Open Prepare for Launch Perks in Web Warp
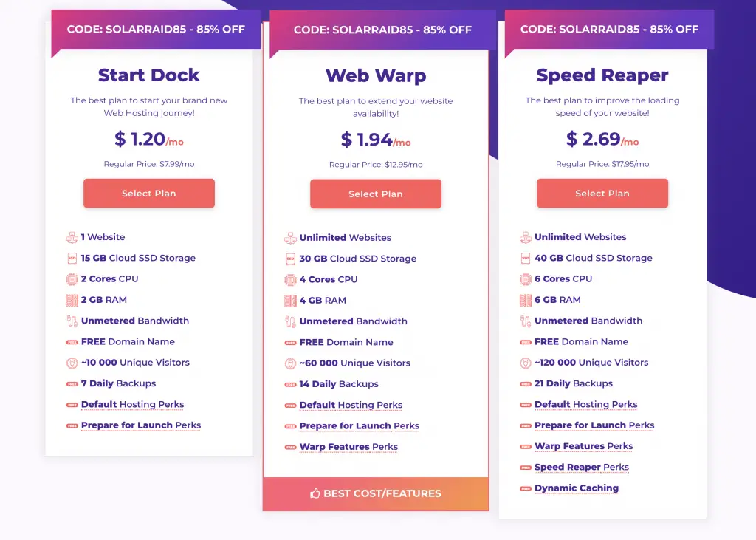This screenshot has height=540, width=756. (360, 426)
